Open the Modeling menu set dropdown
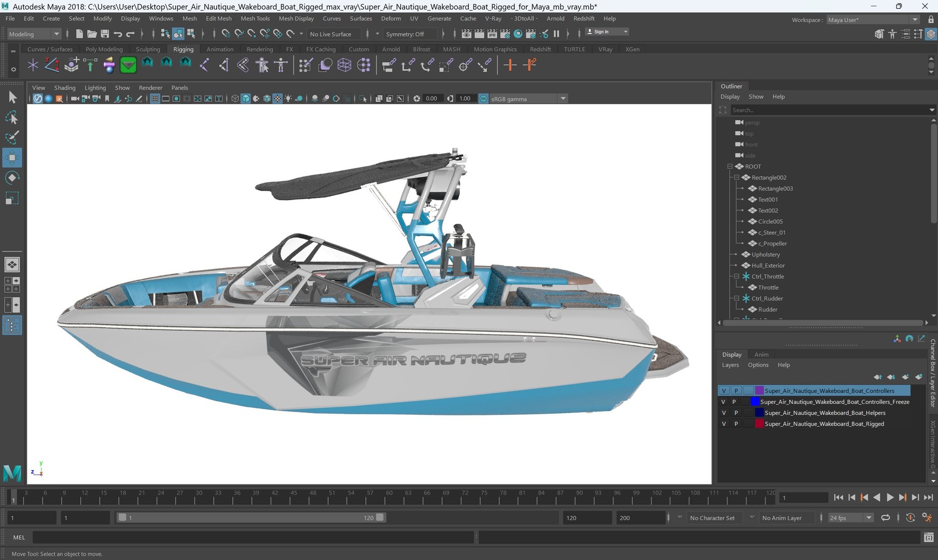The image size is (938, 560). coord(34,34)
